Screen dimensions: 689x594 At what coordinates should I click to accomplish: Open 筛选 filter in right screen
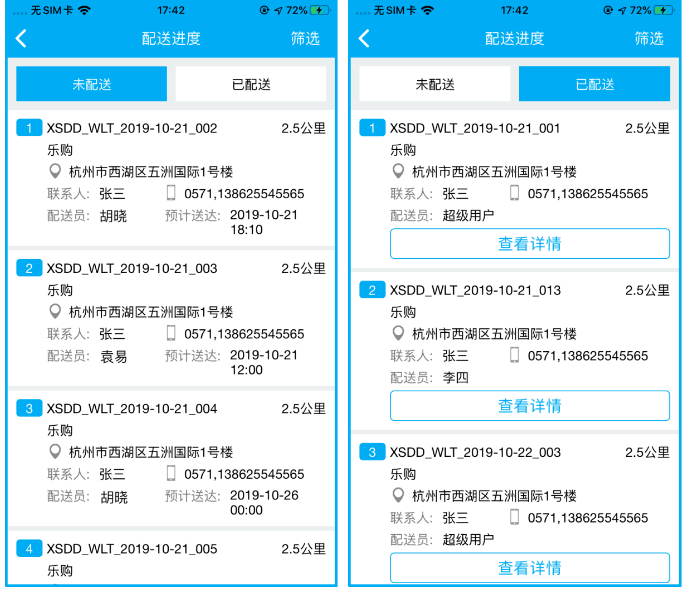[649, 39]
